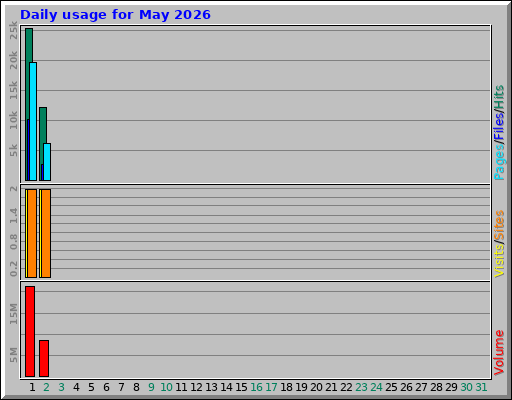The image size is (512, 400).
Task: Click day '6' on the x-axis
Action: [106, 387]
